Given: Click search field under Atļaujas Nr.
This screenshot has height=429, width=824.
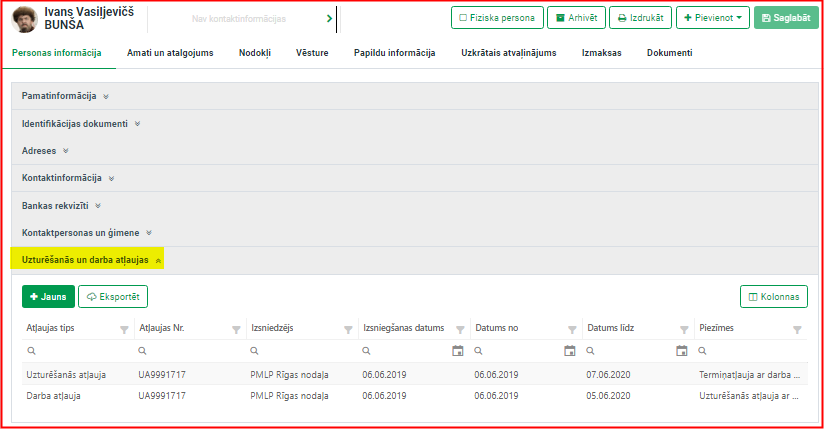Looking at the screenshot, I should click(x=190, y=351).
